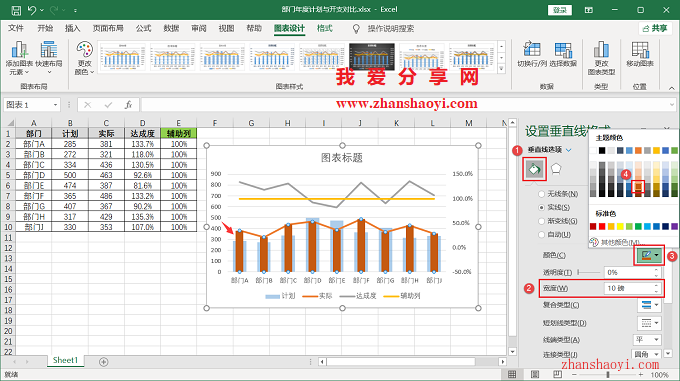Click the Save icon in title bar
Image resolution: width=680 pixels, height=381 pixels.
(x=16, y=10)
